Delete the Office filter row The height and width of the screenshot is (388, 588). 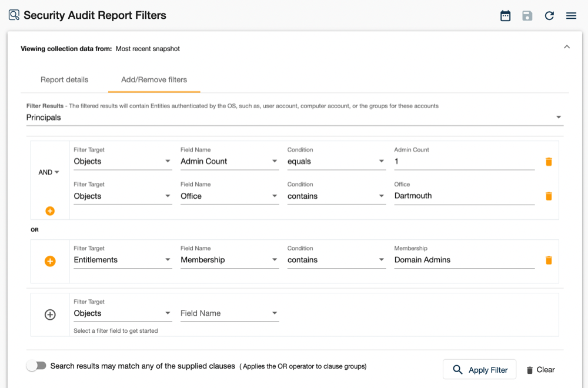[549, 196]
